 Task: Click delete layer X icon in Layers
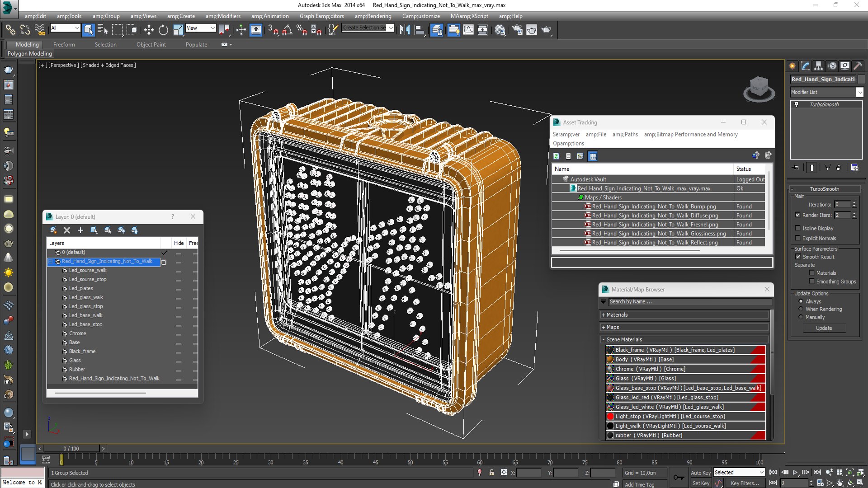tap(67, 230)
